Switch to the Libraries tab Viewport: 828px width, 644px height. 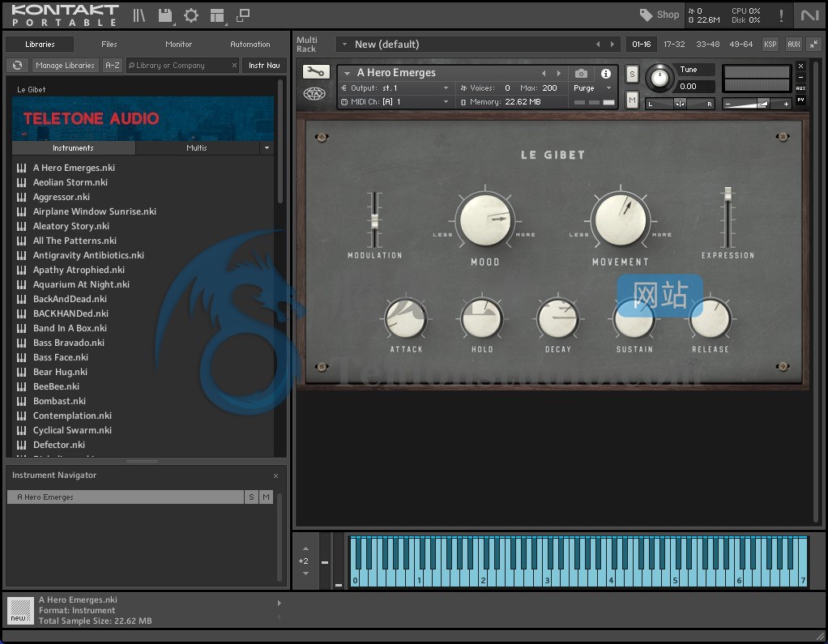click(x=40, y=45)
